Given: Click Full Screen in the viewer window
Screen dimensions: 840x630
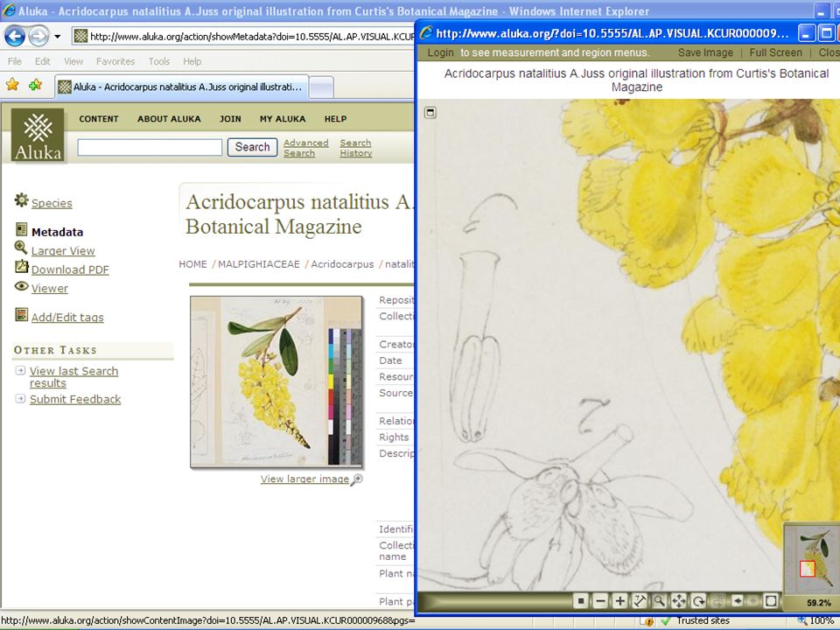Looking at the screenshot, I should click(776, 52).
